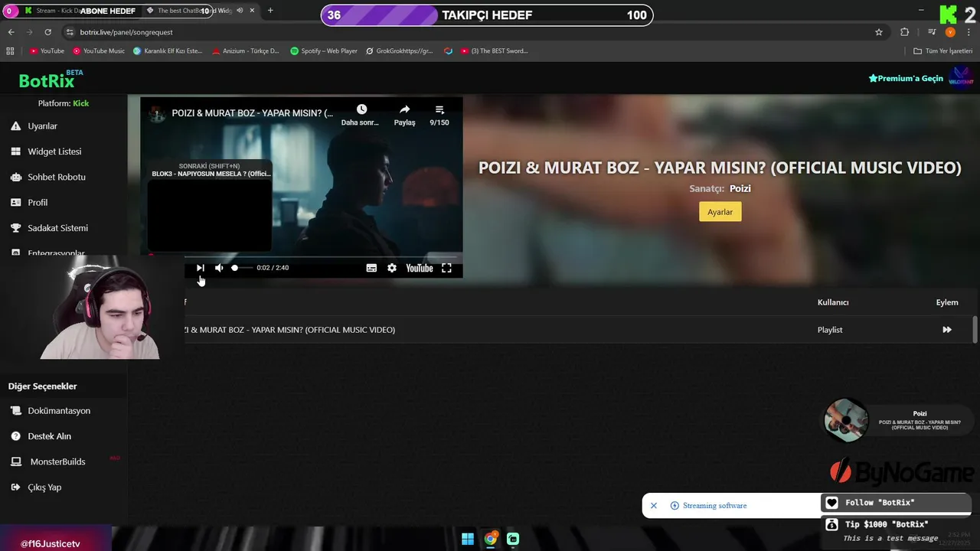The width and height of the screenshot is (980, 551).
Task: Click the Sadakat Sistemi trophy icon
Action: tap(15, 228)
